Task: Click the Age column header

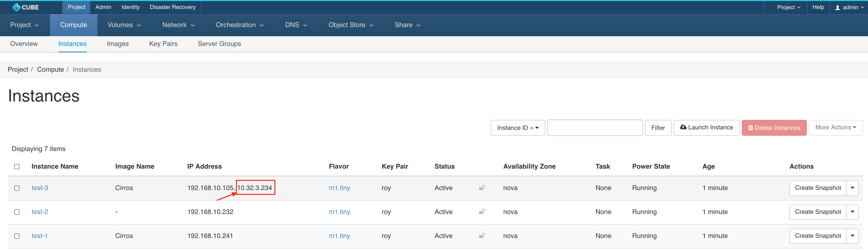Action: click(x=708, y=166)
